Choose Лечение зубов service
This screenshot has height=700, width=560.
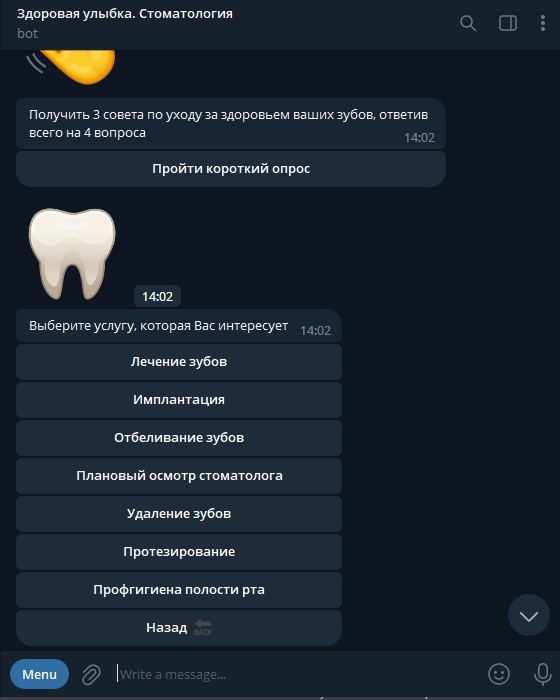(179, 362)
